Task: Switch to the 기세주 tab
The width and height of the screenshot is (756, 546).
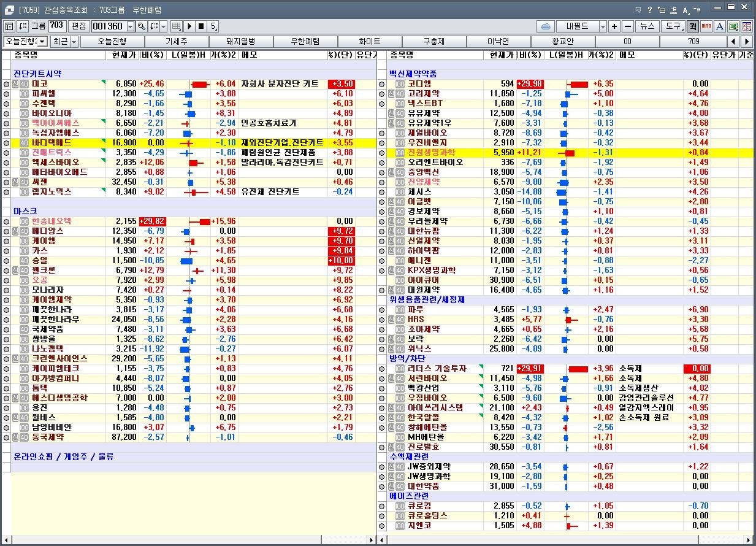Action: point(177,41)
